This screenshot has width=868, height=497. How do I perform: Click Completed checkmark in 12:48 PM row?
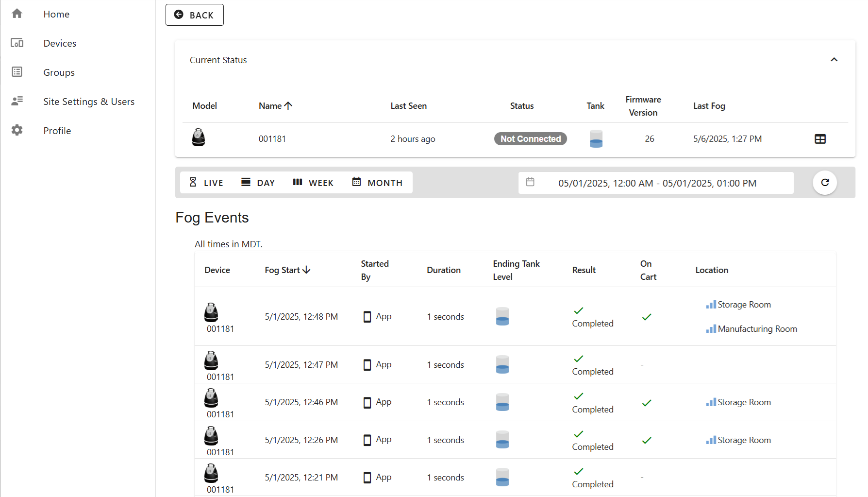click(x=579, y=311)
